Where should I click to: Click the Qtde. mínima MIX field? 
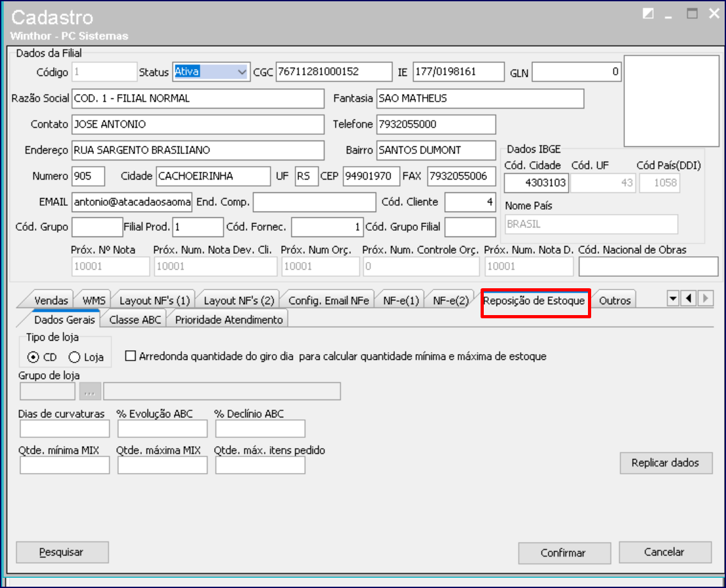(x=65, y=465)
